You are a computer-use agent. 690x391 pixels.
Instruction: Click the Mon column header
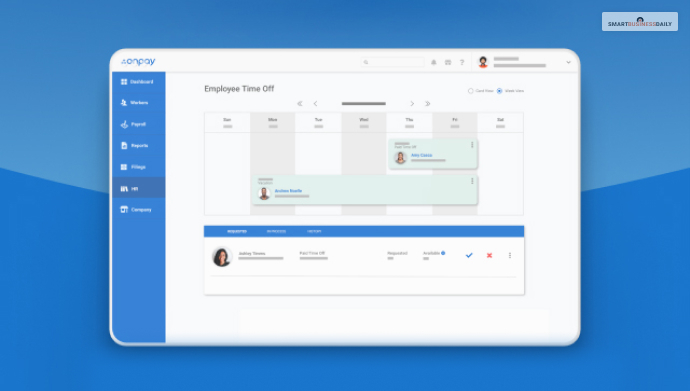[273, 123]
